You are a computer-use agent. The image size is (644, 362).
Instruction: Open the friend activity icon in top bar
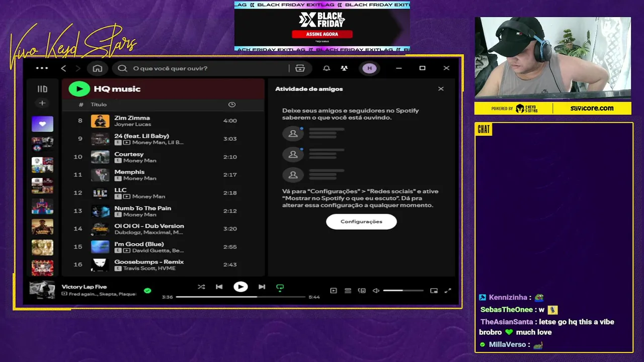tap(344, 68)
